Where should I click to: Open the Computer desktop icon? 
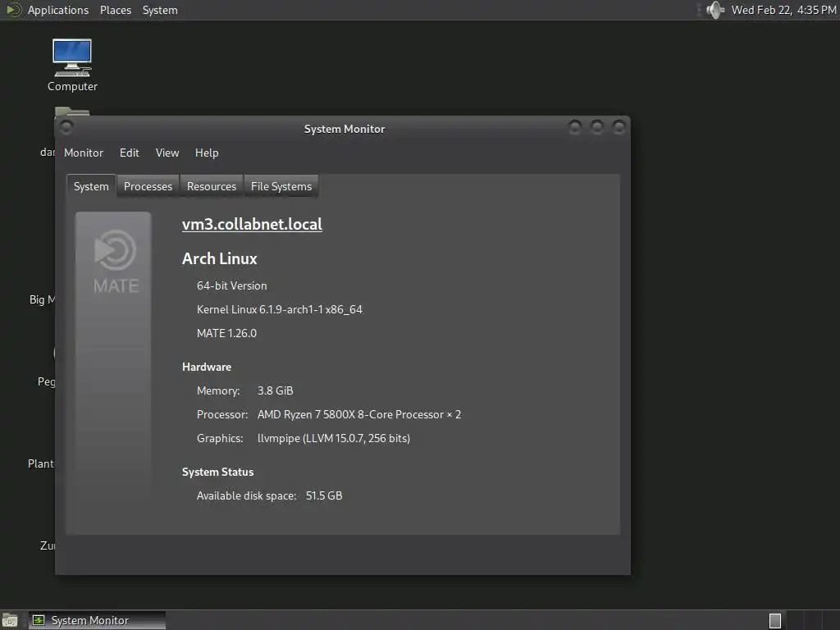click(x=72, y=66)
